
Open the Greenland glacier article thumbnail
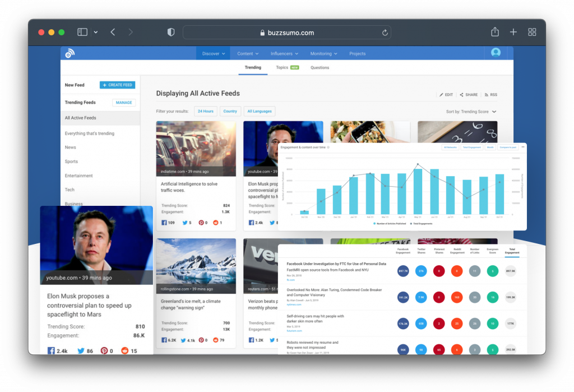[196, 266]
